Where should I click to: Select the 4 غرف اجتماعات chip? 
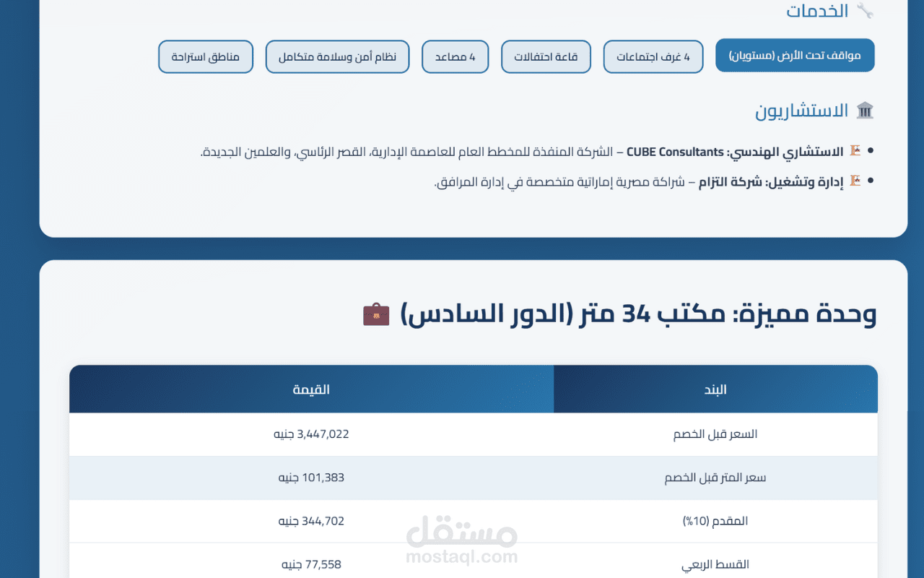(x=653, y=56)
